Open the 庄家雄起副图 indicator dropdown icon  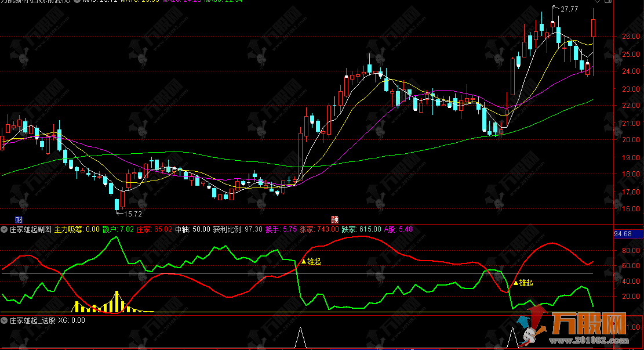(x=4, y=230)
